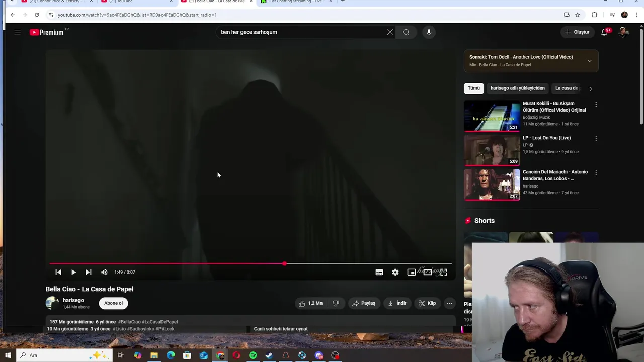The height and width of the screenshot is (362, 644).
Task: Open a new browser tab with plus
Action: 343,2
